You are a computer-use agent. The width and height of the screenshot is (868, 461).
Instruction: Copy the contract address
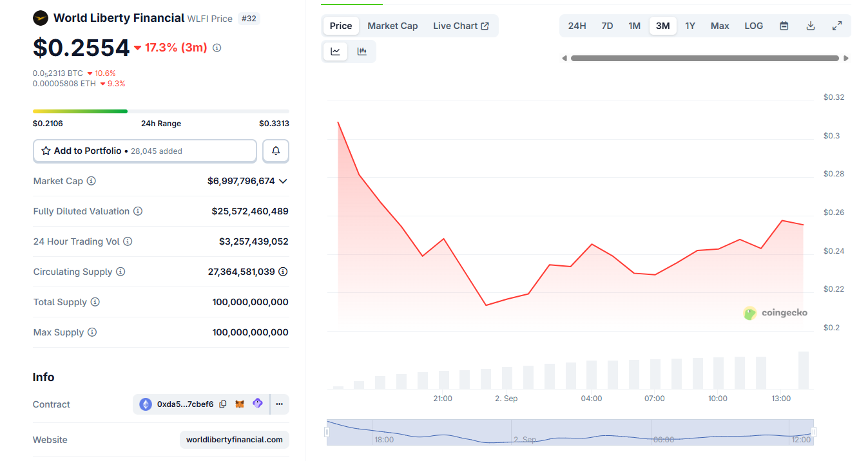click(223, 404)
